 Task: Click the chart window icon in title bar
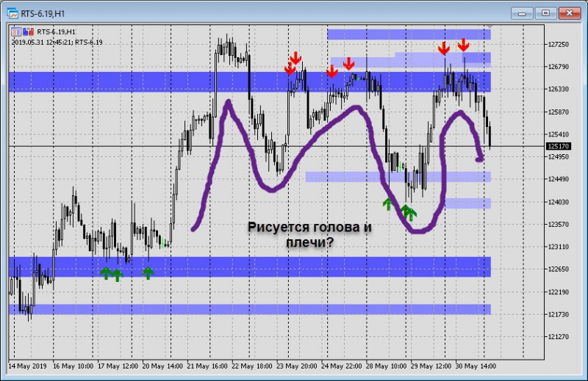click(12, 13)
